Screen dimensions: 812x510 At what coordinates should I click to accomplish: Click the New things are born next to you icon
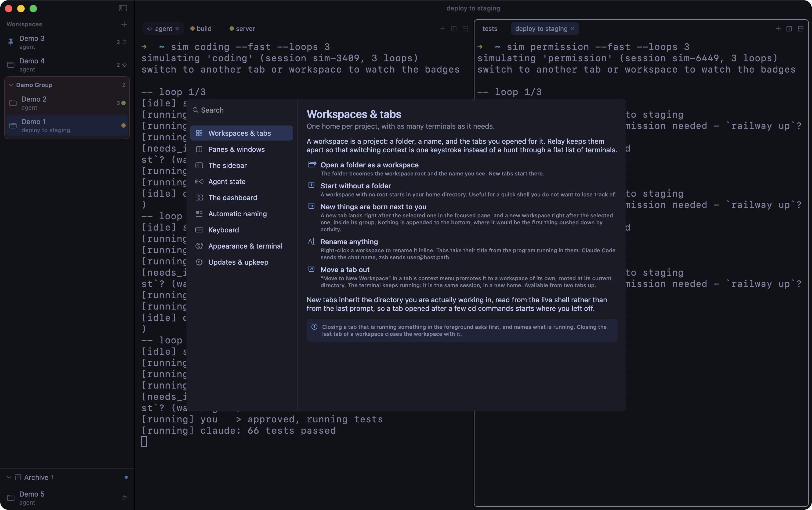click(311, 206)
